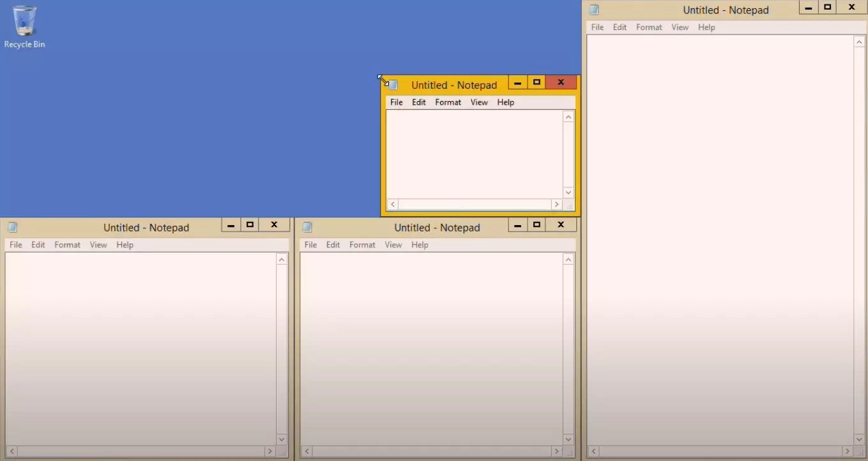Click Notepad title icon in the window below the yellow one

pyautogui.click(x=307, y=227)
